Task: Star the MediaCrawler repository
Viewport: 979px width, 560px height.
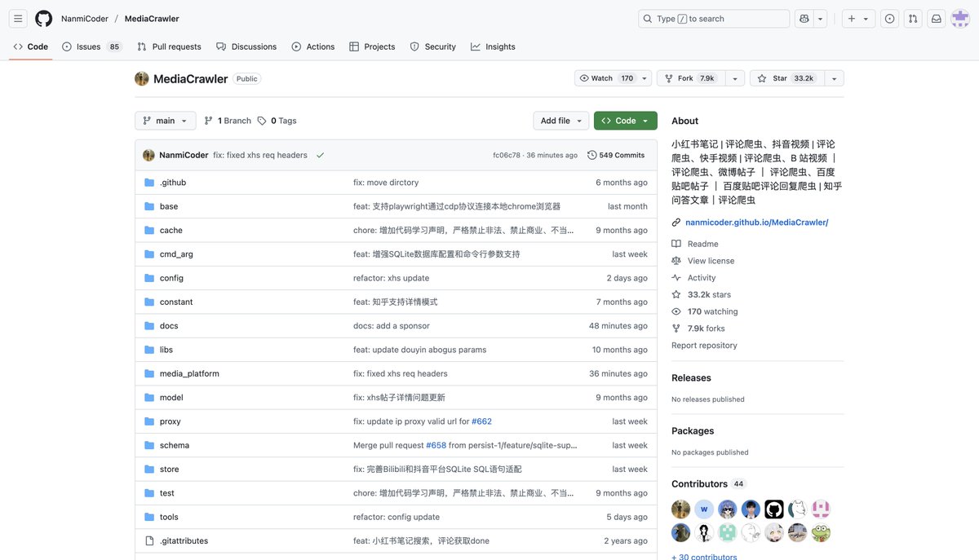Action: [x=786, y=78]
